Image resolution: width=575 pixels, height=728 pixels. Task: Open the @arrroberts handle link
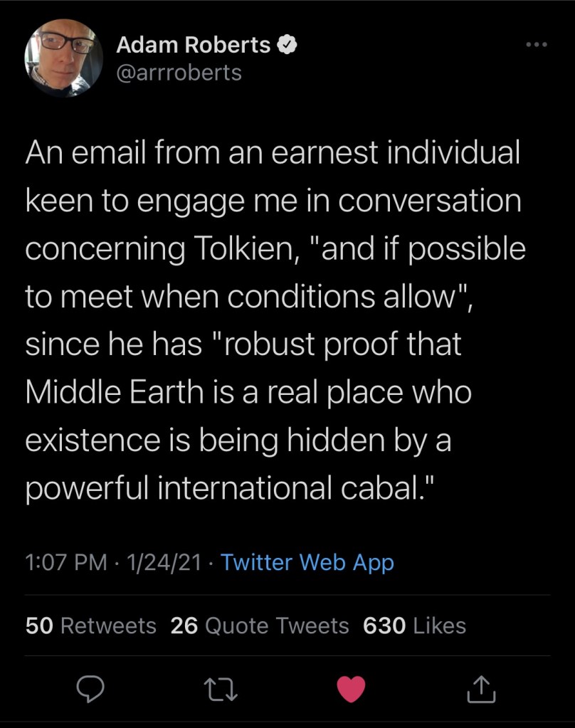(179, 72)
